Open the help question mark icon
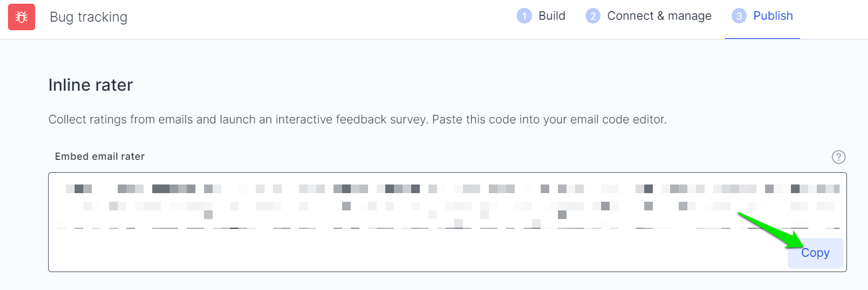The height and width of the screenshot is (290, 868). pyautogui.click(x=838, y=157)
